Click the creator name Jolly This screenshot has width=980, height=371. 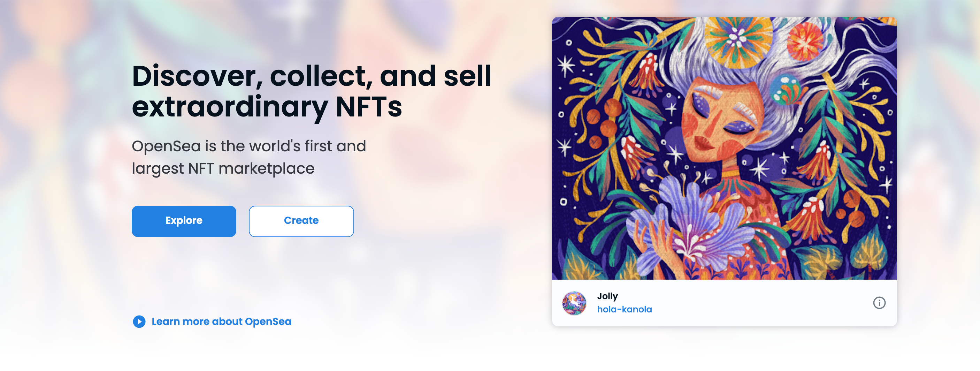click(607, 296)
